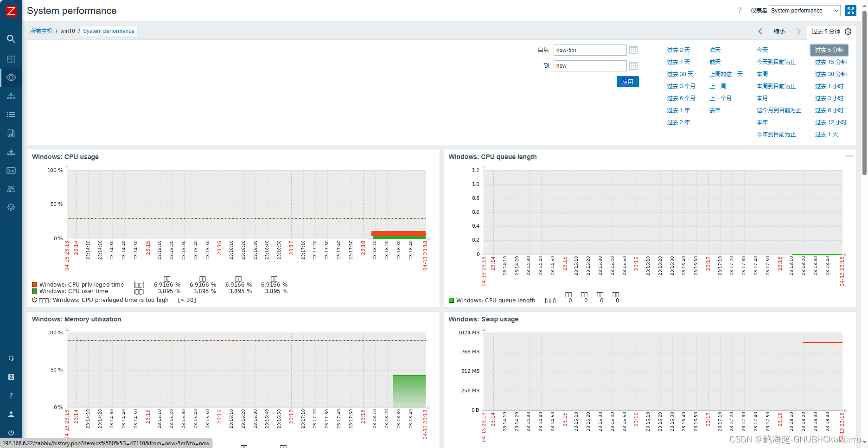Screen dimensions: 868x448
Task: Open the Integrations Z icon
Action: coord(11,377)
